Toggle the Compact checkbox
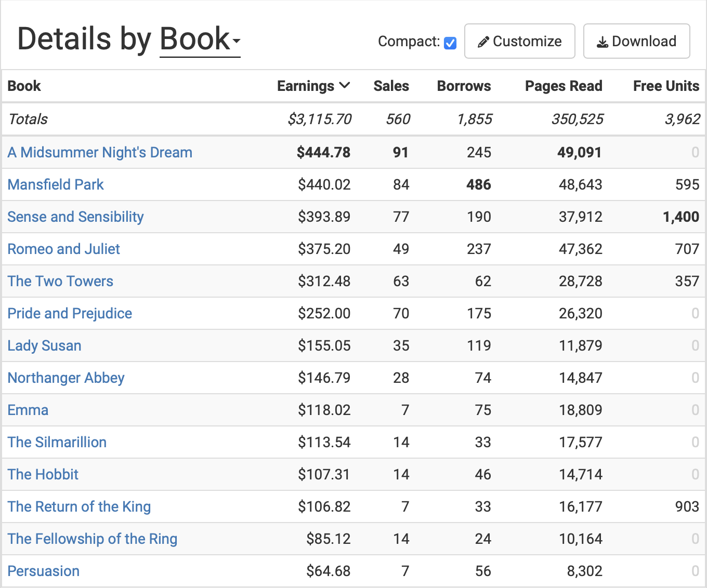This screenshot has width=707, height=588. (x=450, y=43)
